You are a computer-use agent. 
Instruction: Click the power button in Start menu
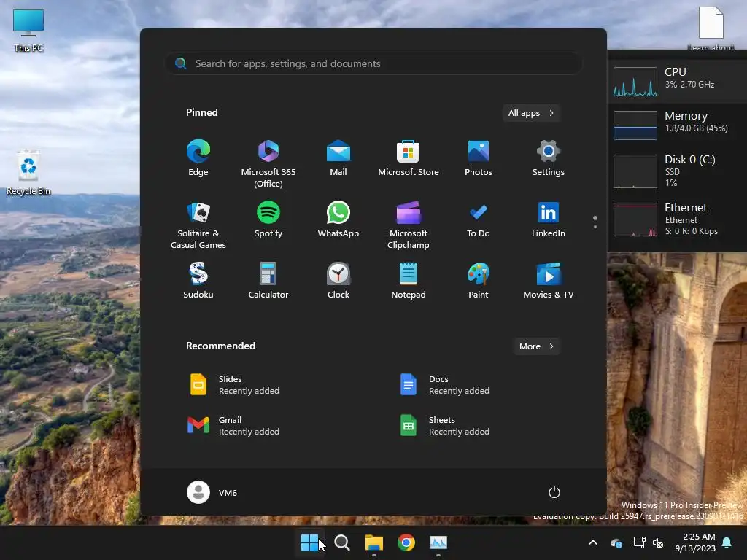click(x=554, y=492)
